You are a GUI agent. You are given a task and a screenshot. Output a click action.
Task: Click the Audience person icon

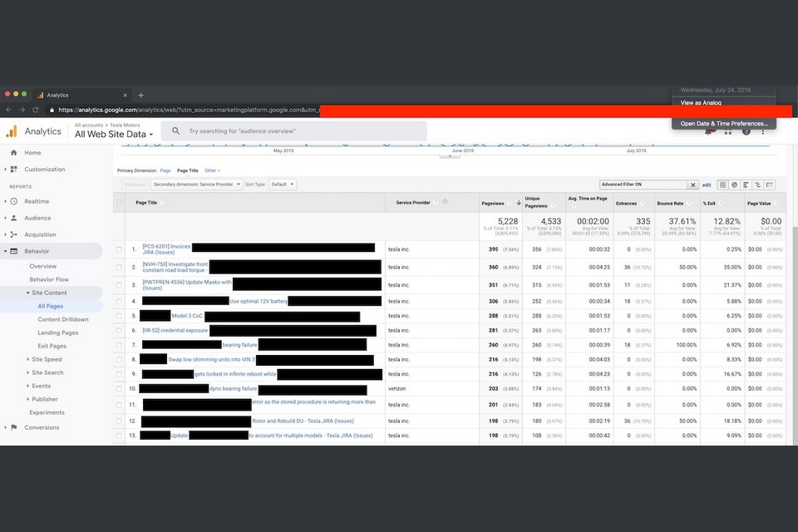pos(14,218)
